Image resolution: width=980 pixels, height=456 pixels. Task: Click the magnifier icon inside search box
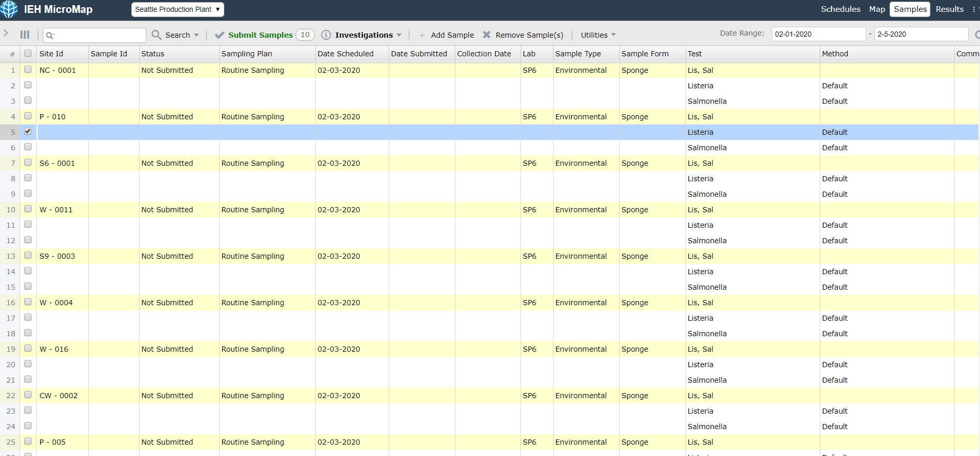pos(50,35)
